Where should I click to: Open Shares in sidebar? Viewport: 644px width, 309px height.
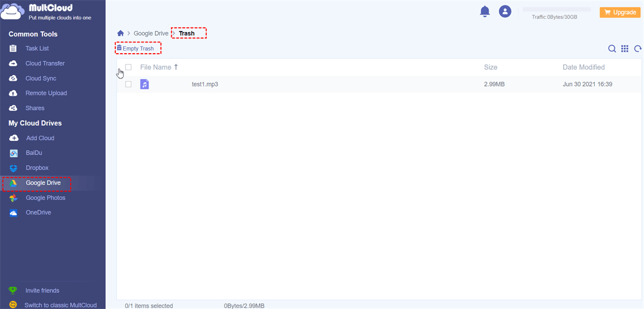35,108
